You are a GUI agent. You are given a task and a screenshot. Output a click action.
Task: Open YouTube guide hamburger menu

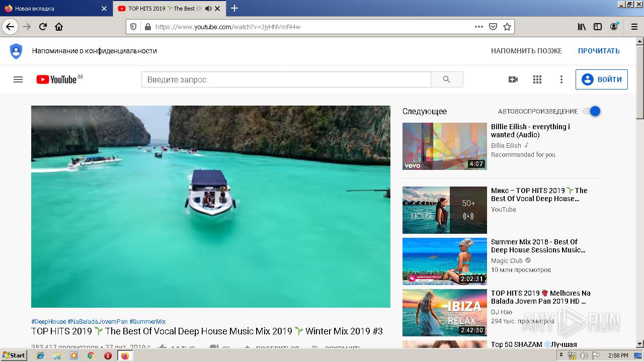tap(18, 79)
